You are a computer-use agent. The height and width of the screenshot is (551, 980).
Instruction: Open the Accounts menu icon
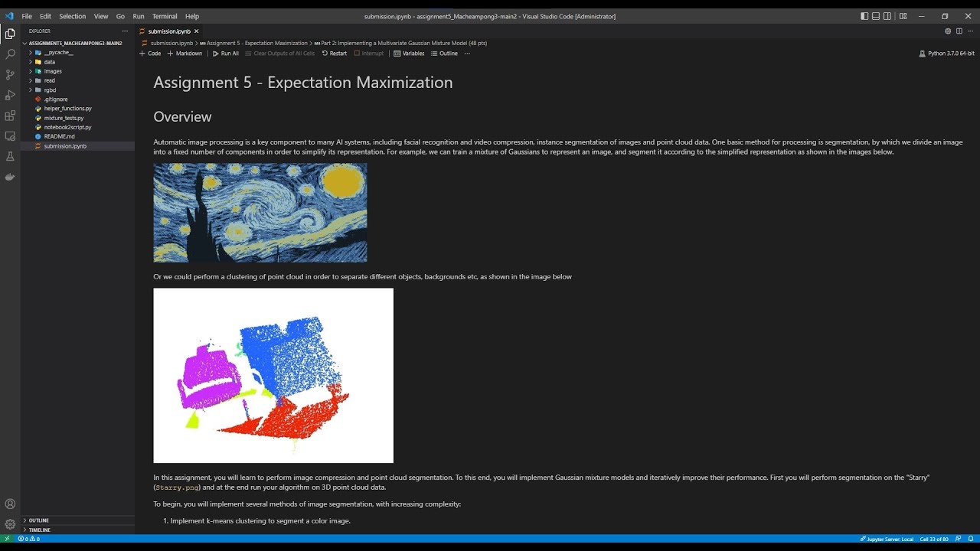click(10, 504)
